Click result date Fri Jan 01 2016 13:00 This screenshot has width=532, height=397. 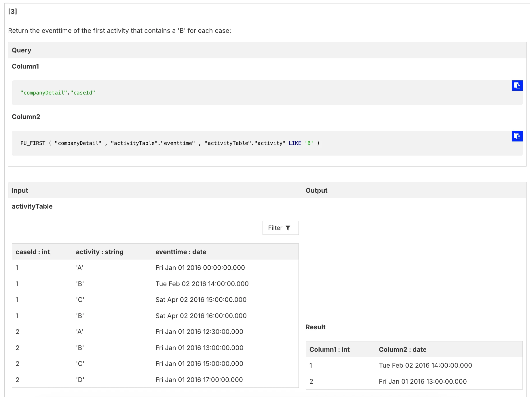click(x=423, y=381)
